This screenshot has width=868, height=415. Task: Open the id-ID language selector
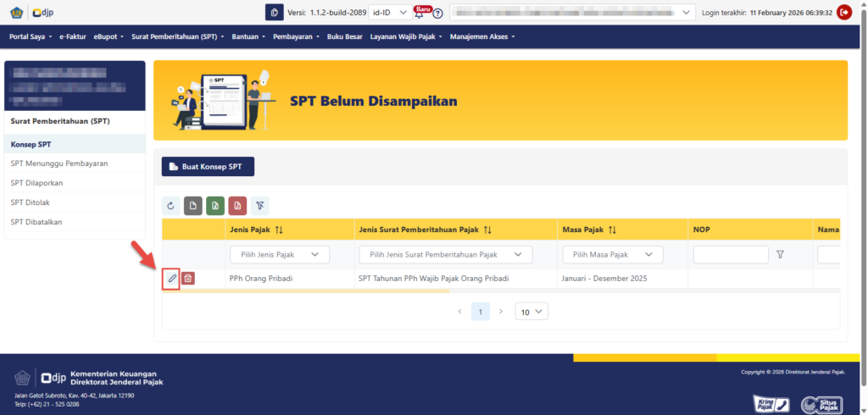389,12
